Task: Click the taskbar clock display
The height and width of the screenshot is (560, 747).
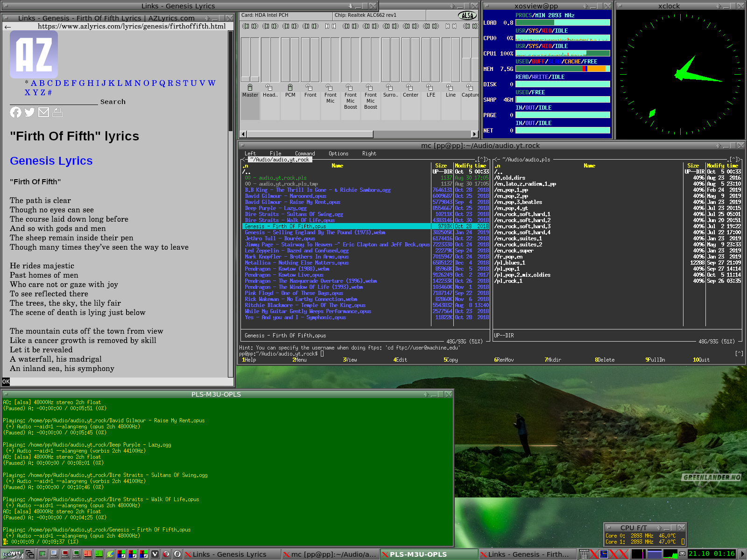Action: (711, 554)
